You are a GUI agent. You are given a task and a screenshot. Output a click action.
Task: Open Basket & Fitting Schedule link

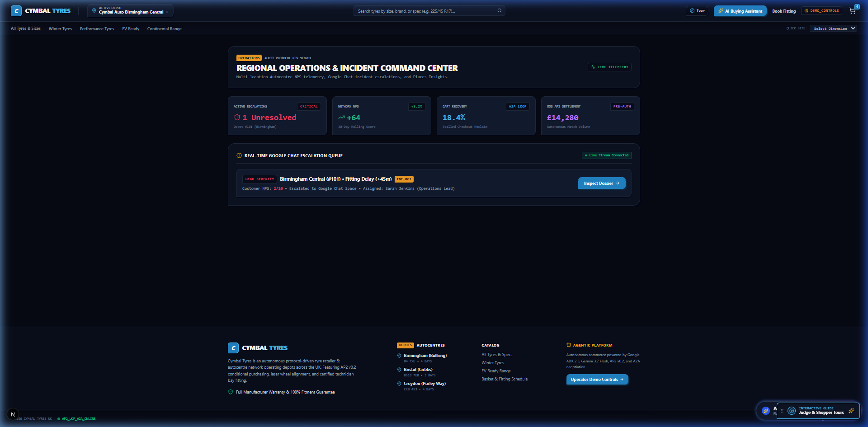(x=505, y=379)
